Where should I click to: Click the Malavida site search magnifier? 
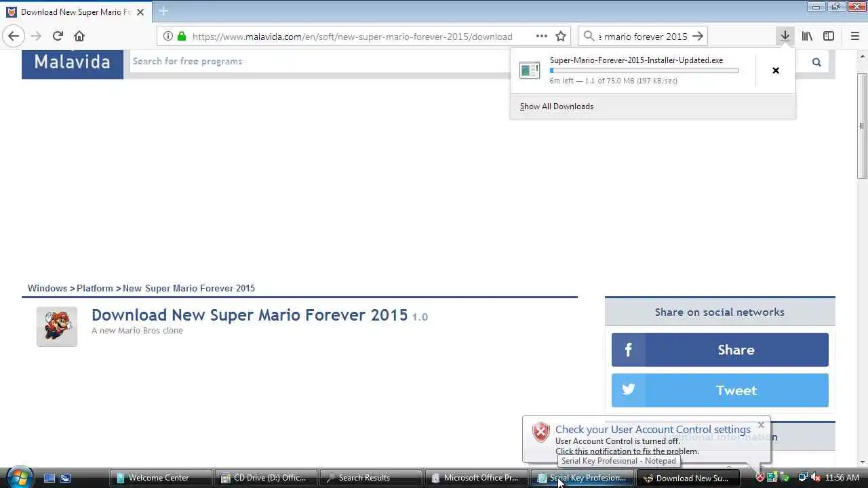816,62
